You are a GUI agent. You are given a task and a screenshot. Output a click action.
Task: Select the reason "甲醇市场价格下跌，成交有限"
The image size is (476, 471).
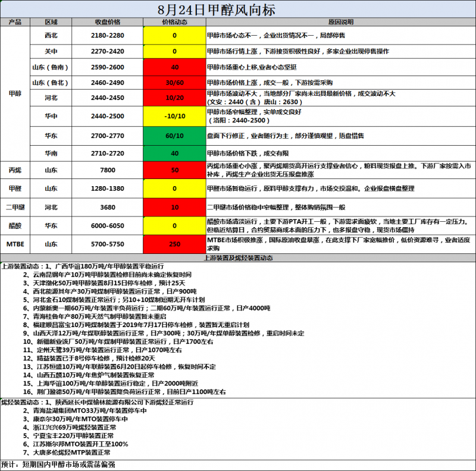(248, 153)
